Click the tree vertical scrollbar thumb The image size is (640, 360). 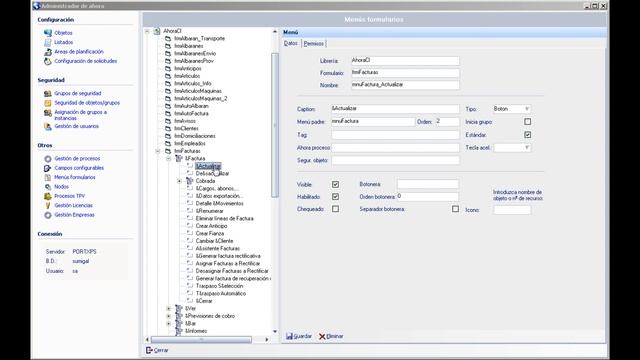pyautogui.click(x=275, y=125)
